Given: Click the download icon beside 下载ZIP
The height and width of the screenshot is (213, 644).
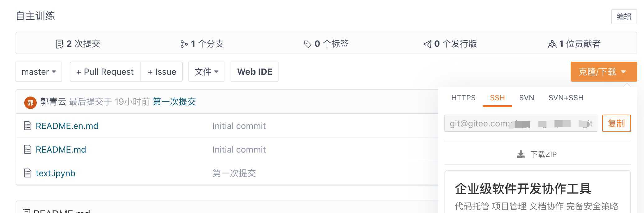Looking at the screenshot, I should click(x=521, y=154).
